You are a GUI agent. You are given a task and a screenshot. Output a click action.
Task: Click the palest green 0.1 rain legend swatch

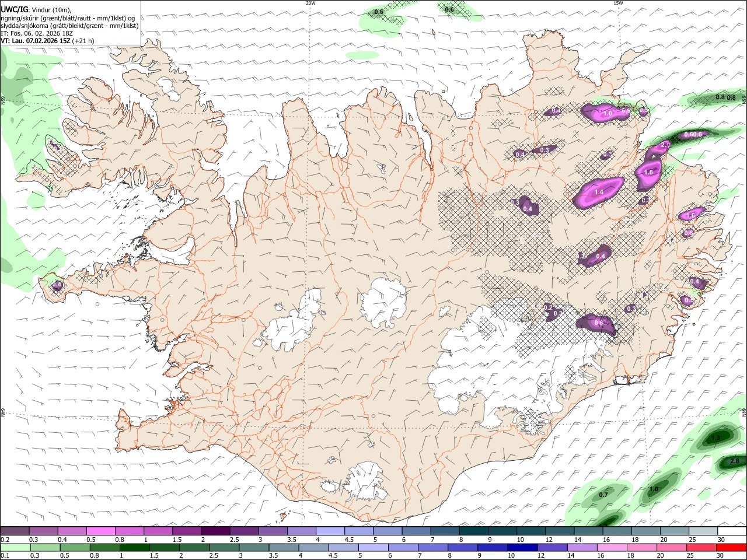(15, 547)
